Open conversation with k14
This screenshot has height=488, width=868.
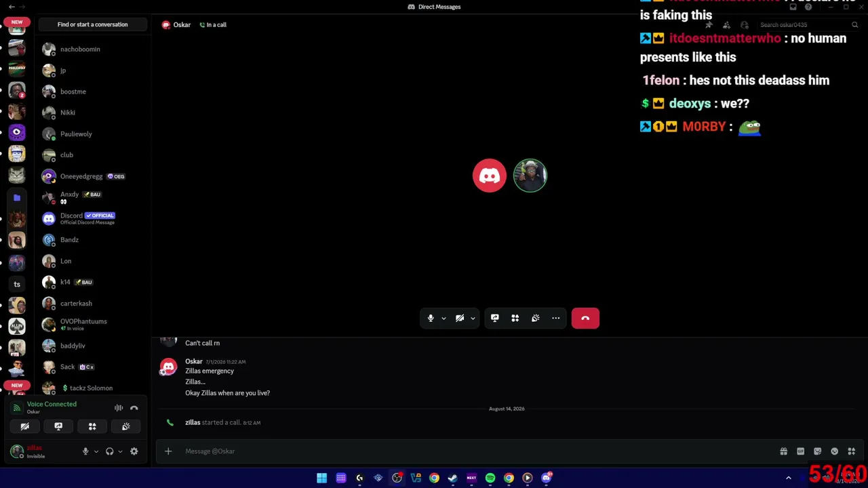click(92, 282)
